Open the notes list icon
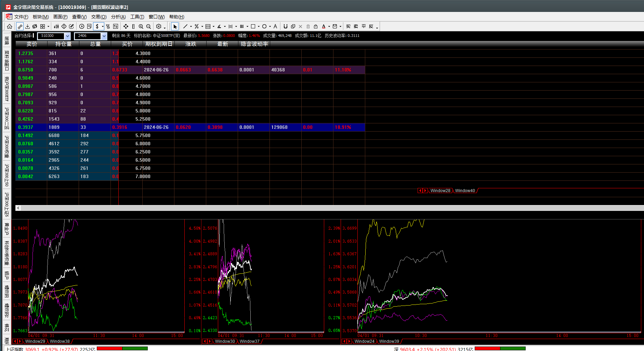This screenshot has width=644, height=351. click(x=89, y=26)
